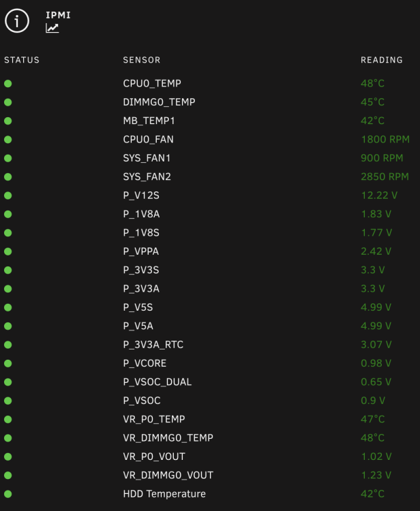Click the info circle icon
420x511 pixels.
(x=17, y=21)
